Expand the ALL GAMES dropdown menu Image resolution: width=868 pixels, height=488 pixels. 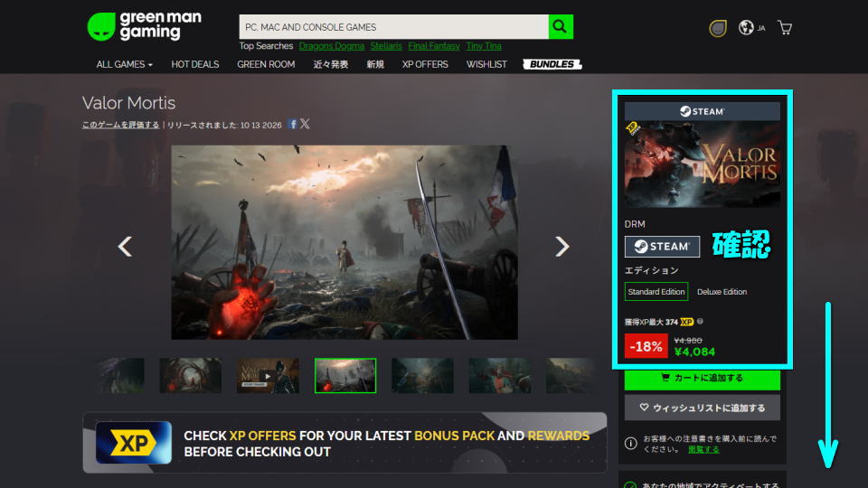(124, 64)
